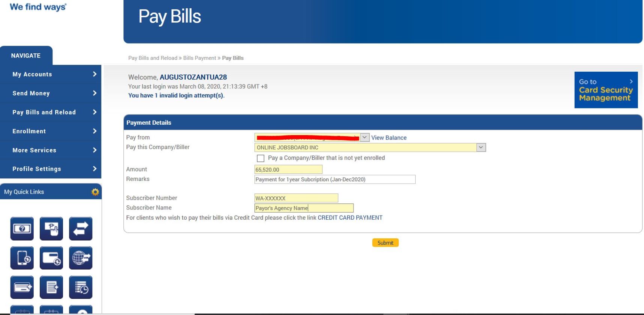Open the add card quick link icon
Image resolution: width=644 pixels, height=315 pixels.
click(x=22, y=287)
